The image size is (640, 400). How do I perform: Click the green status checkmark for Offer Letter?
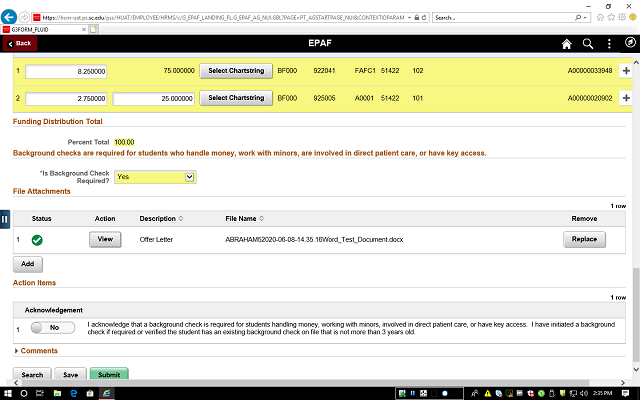point(37,240)
